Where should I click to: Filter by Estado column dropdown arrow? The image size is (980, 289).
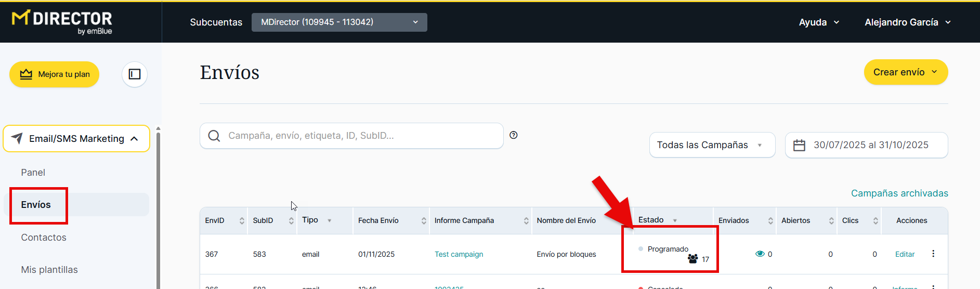pyautogui.click(x=675, y=221)
